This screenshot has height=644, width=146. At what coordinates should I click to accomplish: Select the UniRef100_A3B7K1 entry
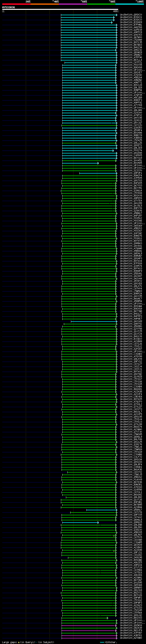tap(131, 636)
